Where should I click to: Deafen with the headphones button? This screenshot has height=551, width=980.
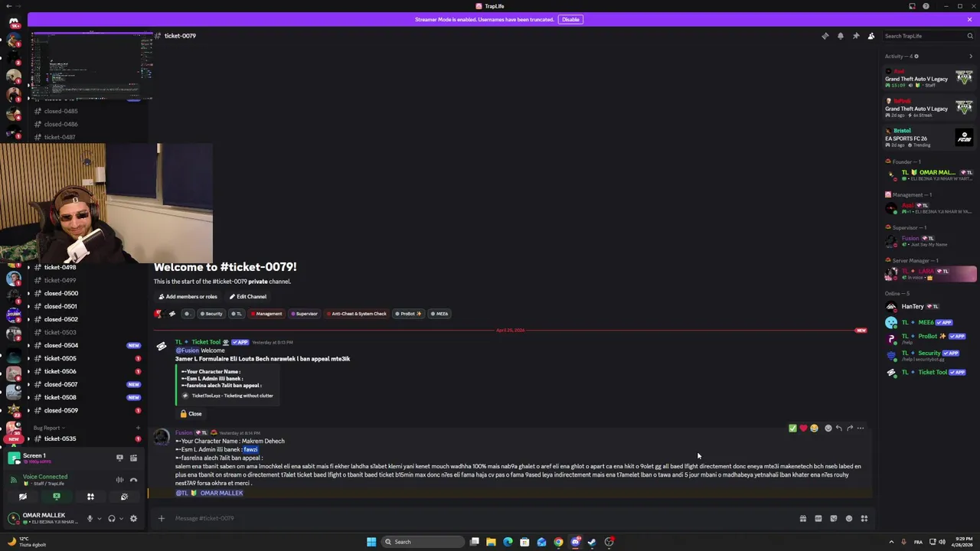tap(111, 519)
